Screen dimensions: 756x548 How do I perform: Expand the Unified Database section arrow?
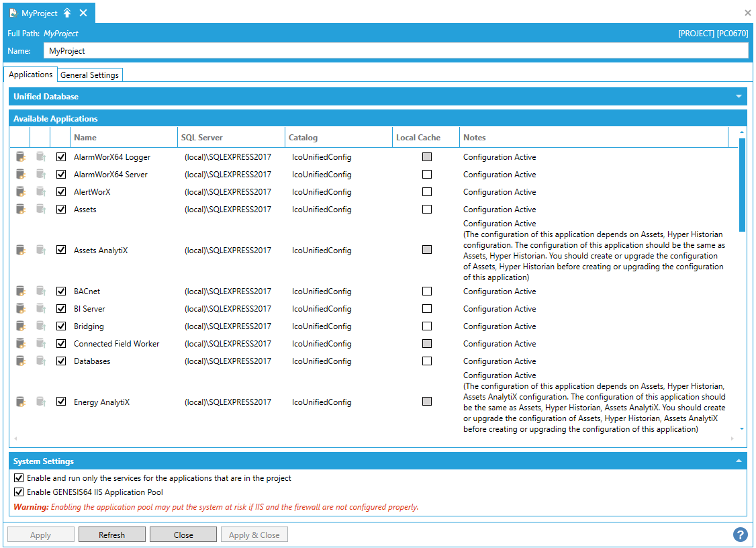point(739,97)
